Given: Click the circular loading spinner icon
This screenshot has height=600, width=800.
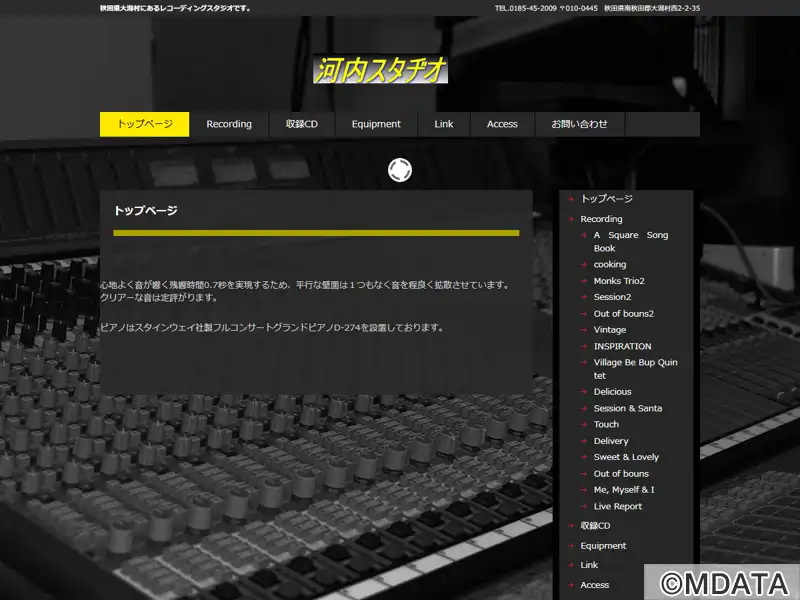Looking at the screenshot, I should pos(400,170).
